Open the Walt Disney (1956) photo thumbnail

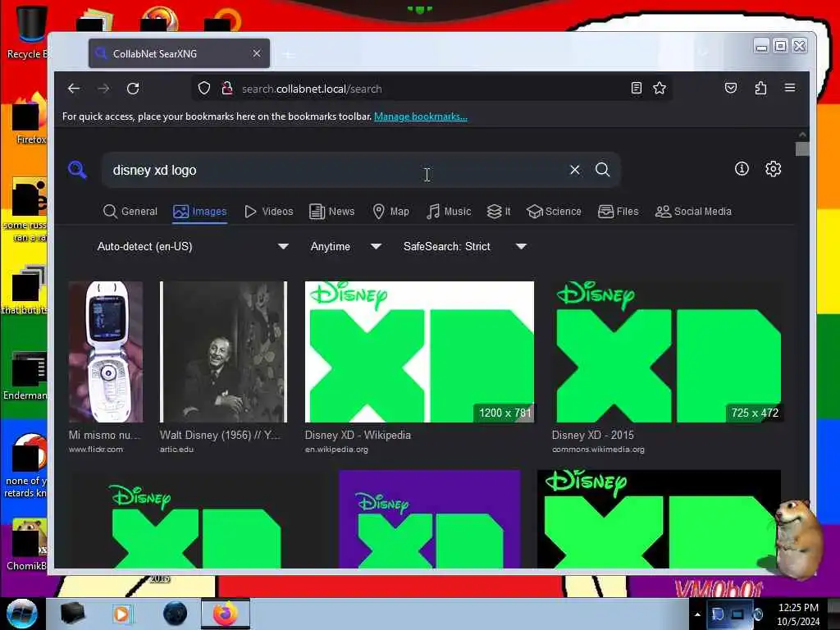[x=223, y=351]
